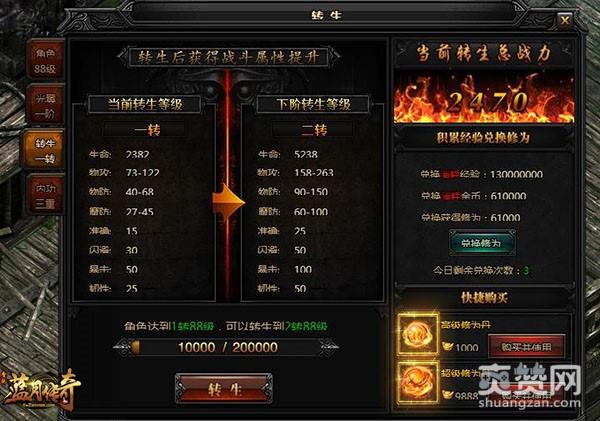Click the gold ingot icon beside 1000
Image resolution: width=600 pixels, height=421 pixels.
pyautogui.click(x=447, y=346)
